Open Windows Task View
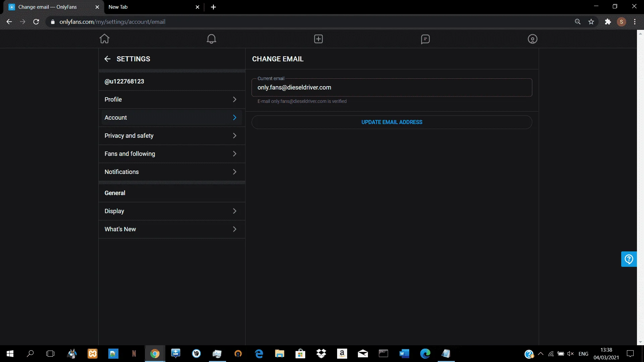 pos(50,354)
